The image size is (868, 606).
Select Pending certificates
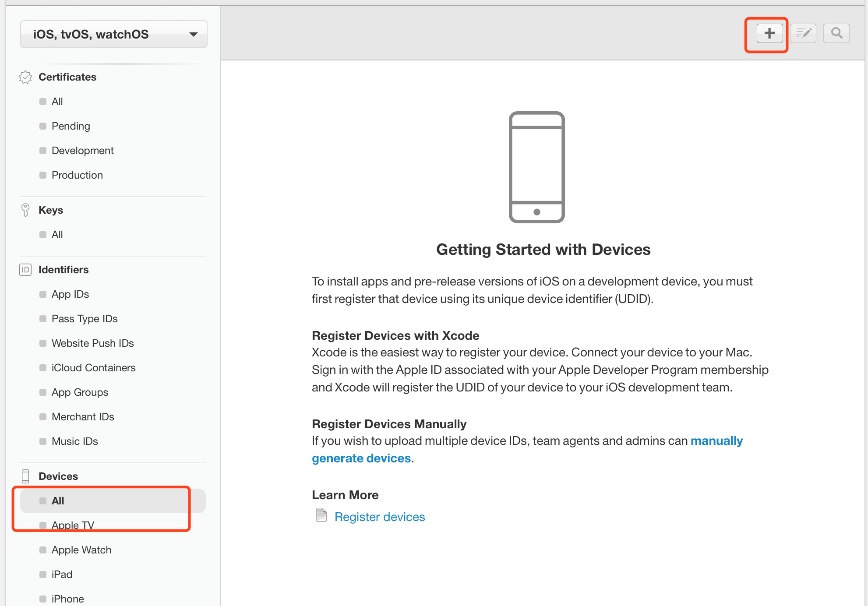(71, 126)
